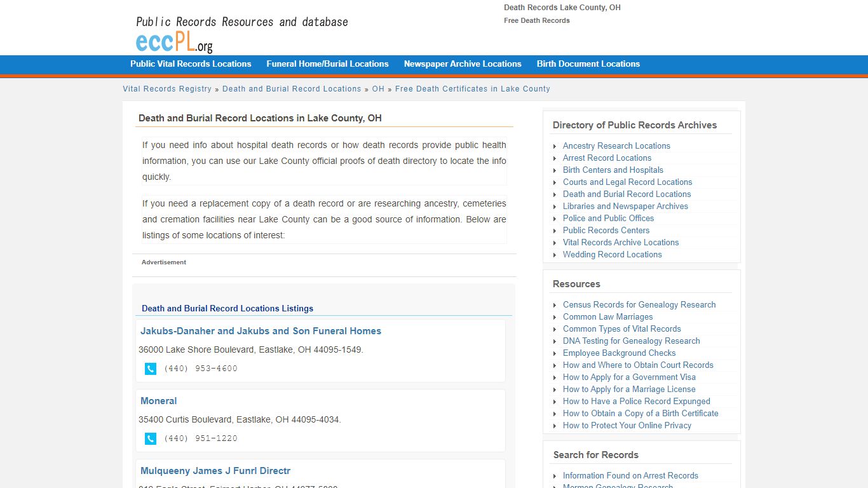
Task: Open Newspaper Archive Locations menu
Action: click(x=463, y=64)
